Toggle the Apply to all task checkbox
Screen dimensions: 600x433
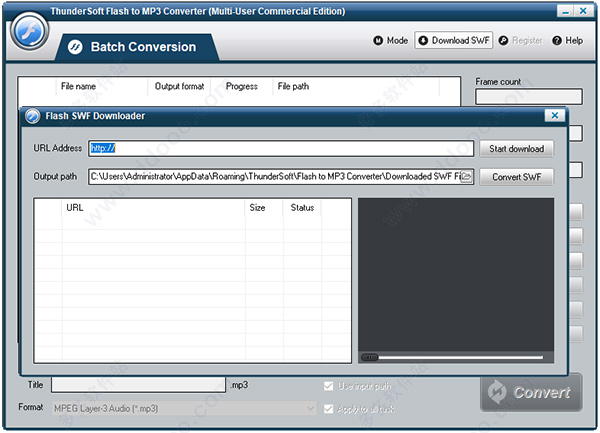[x=328, y=409]
